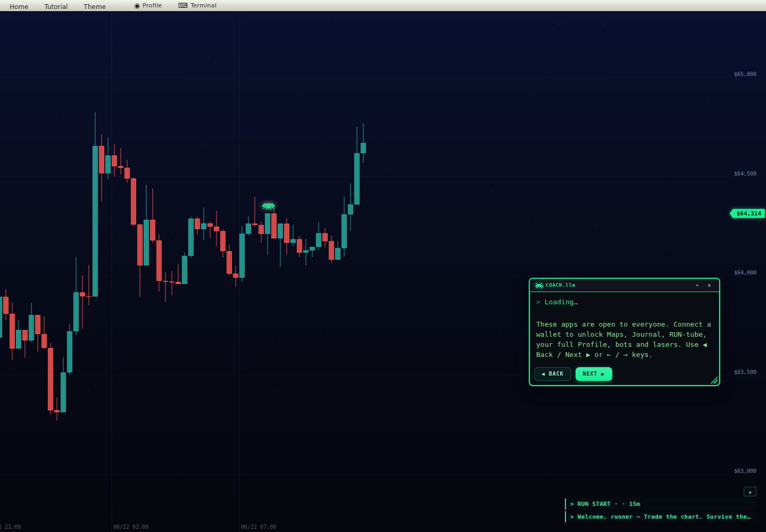The height and width of the screenshot is (532, 766).
Task: Click the green invader sprite on the chart
Action: (x=268, y=206)
